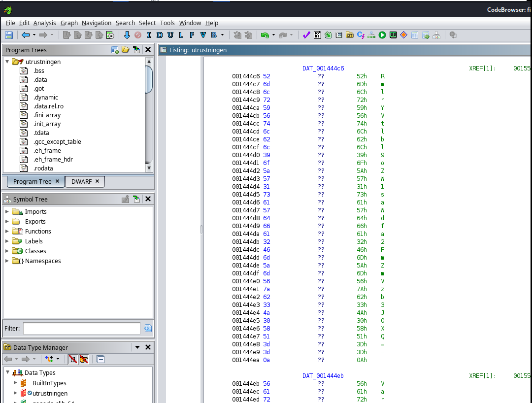Open the Data Type Manager menu dropdown arrow
This screenshot has height=403, width=532.
coord(137,347)
